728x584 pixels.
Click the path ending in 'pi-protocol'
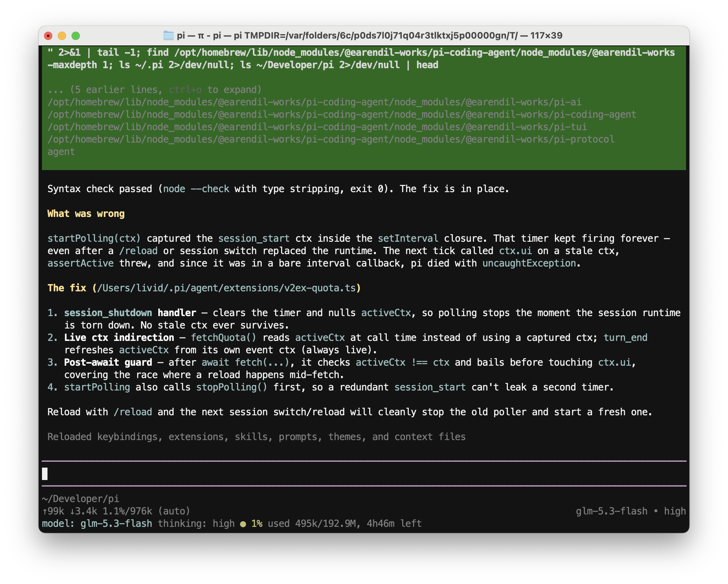tap(331, 139)
